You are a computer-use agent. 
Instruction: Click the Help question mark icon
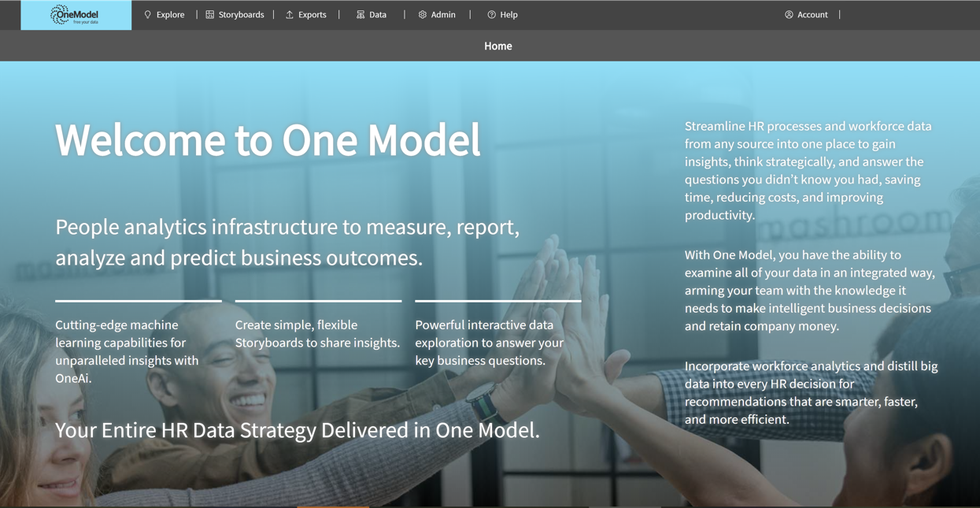tap(491, 15)
